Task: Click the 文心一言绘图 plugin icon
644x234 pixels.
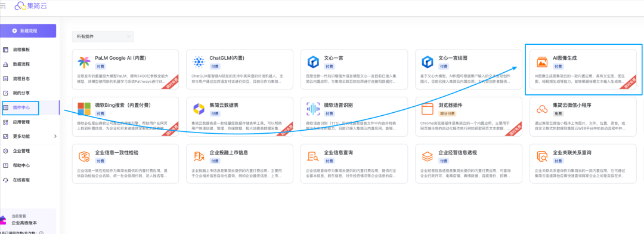Action: (428, 62)
